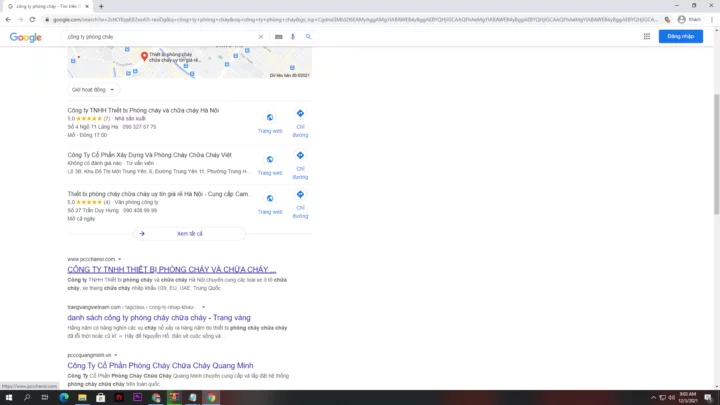
Task: Click the magnifier search icon
Action: click(x=309, y=37)
